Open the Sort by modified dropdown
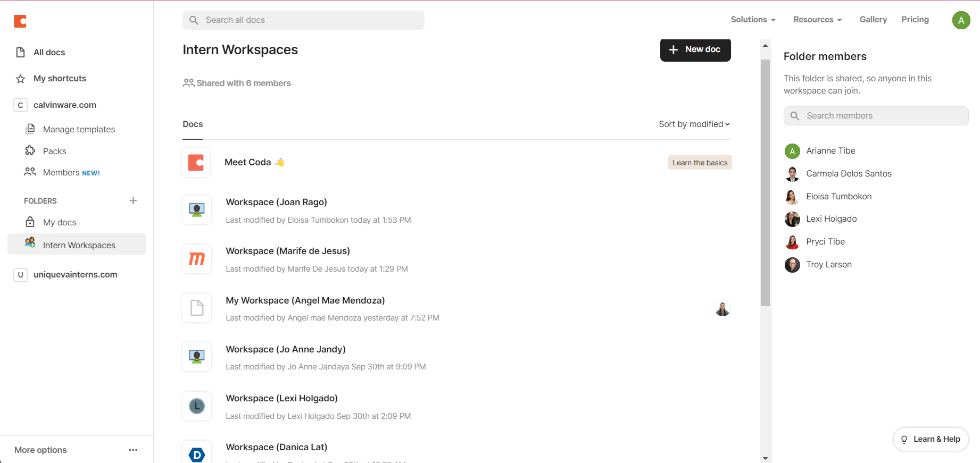980x463 pixels. coord(694,124)
